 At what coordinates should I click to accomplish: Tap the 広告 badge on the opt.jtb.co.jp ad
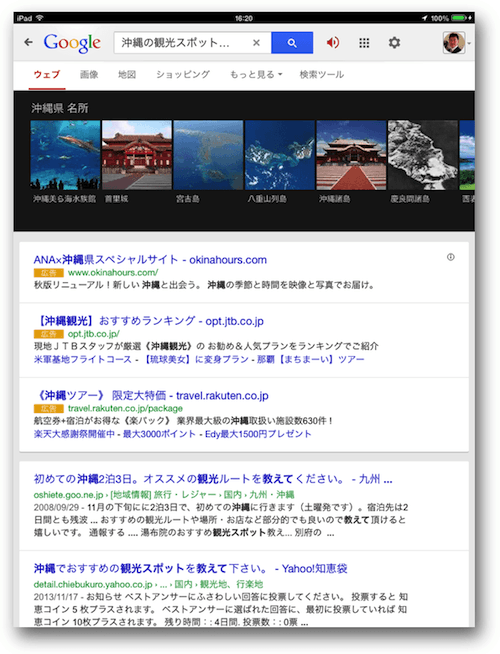[x=49, y=334]
